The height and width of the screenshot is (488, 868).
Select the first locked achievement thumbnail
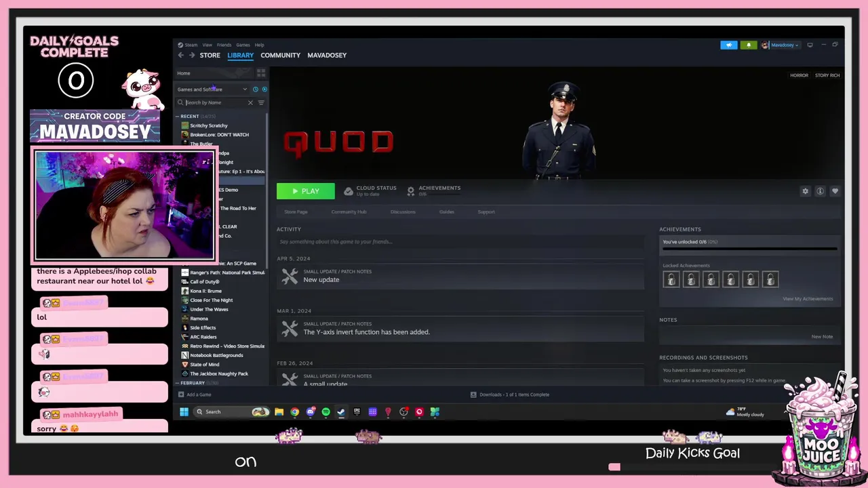tap(671, 279)
